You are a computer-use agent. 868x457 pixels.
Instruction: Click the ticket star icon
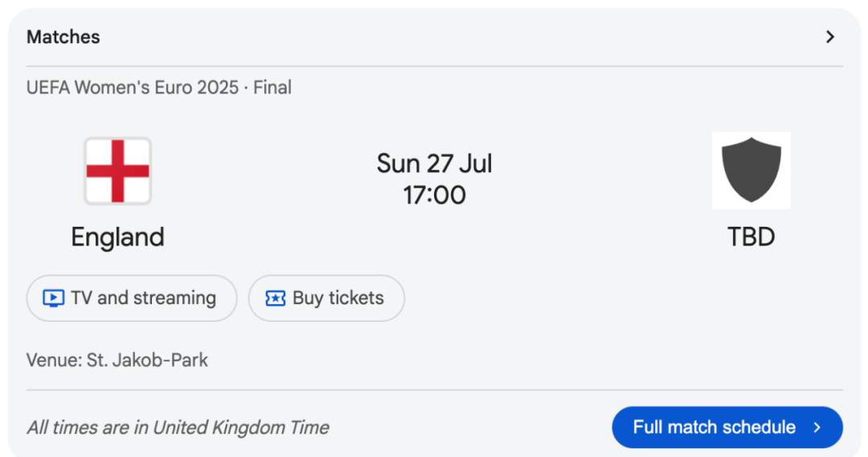(x=275, y=298)
